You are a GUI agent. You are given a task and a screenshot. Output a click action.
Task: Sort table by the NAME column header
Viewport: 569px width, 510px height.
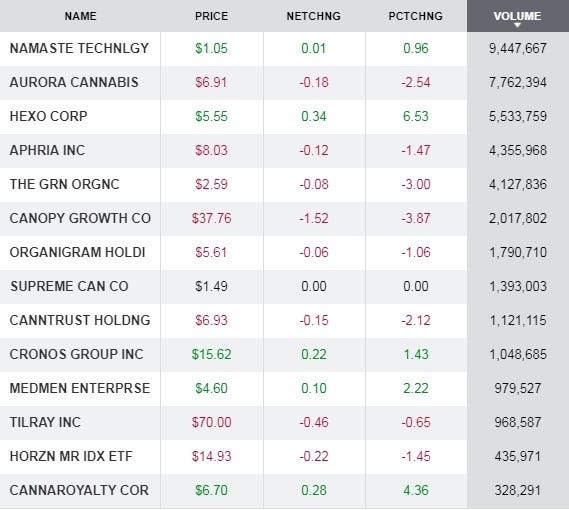pyautogui.click(x=80, y=16)
